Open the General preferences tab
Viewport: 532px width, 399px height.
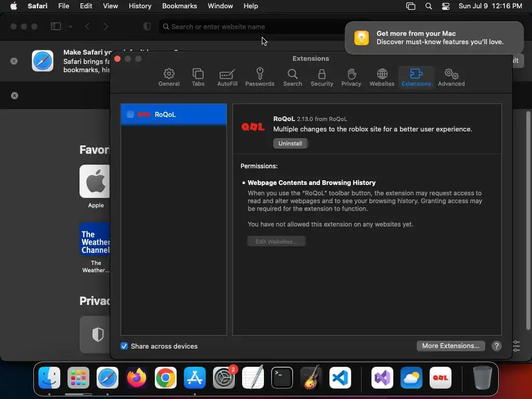pos(169,77)
